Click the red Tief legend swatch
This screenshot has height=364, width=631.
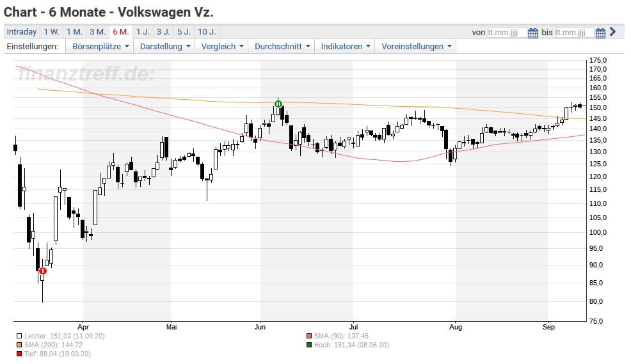pos(19,354)
